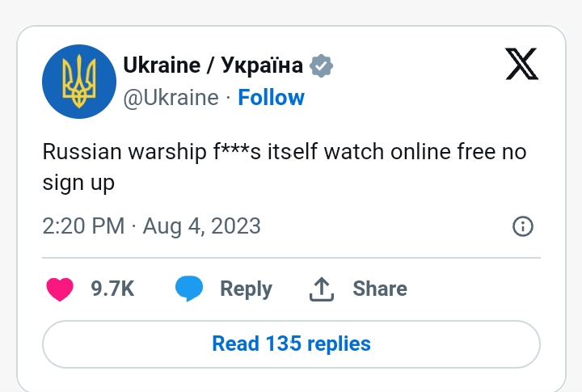Click the Share label
The height and width of the screenshot is (392, 582).
[x=380, y=289]
